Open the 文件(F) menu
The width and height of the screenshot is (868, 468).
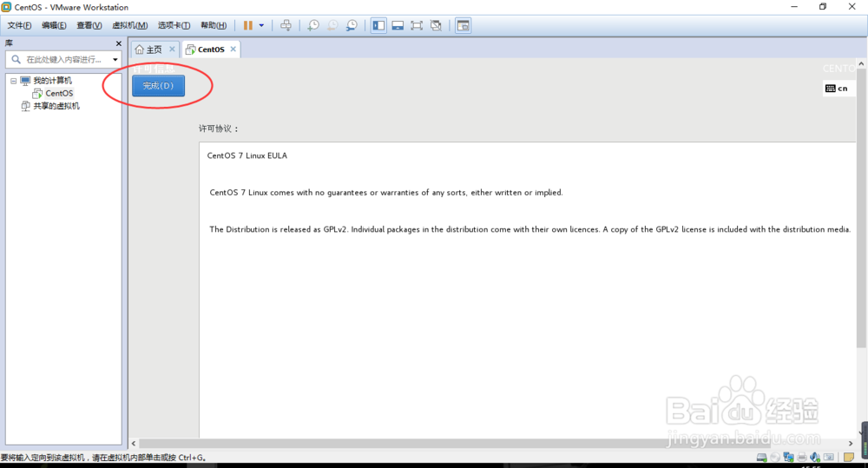pyautogui.click(x=19, y=25)
